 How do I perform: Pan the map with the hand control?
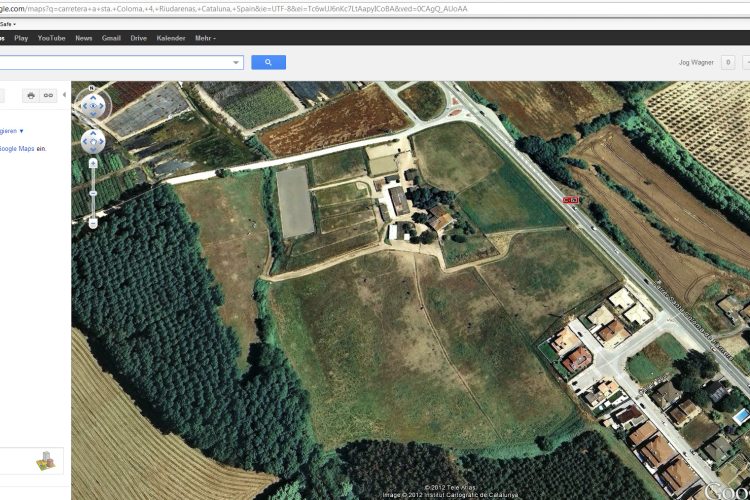click(x=92, y=140)
